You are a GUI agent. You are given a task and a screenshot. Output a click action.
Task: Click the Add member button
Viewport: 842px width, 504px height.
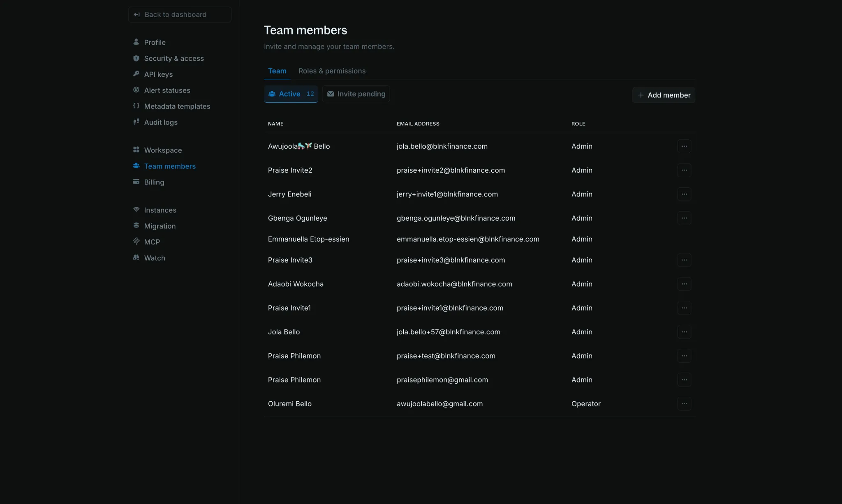[664, 95]
